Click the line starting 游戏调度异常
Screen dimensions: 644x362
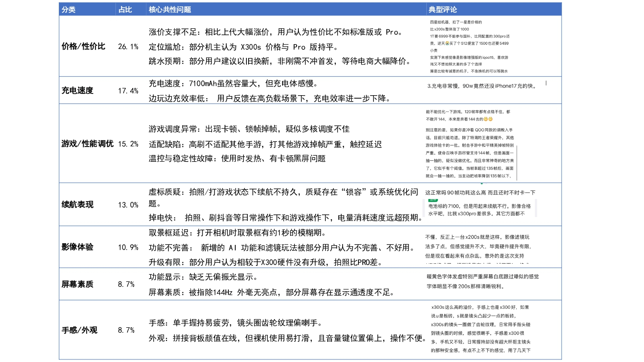[249, 129]
